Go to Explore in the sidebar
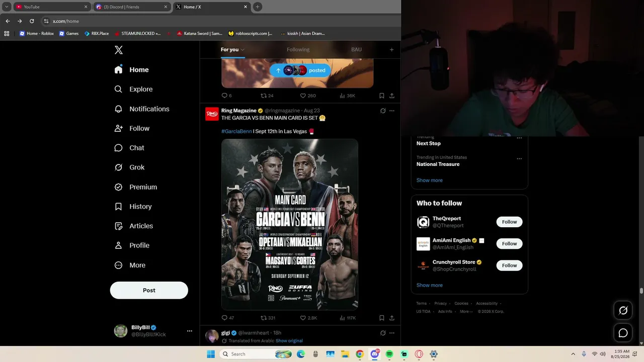The height and width of the screenshot is (362, 644). point(134,89)
